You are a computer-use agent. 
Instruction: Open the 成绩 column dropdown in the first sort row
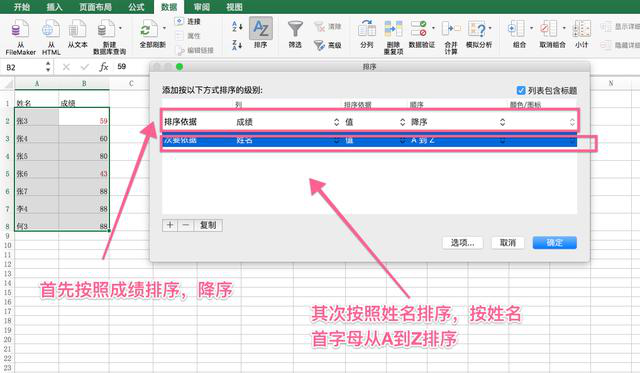[x=287, y=122]
